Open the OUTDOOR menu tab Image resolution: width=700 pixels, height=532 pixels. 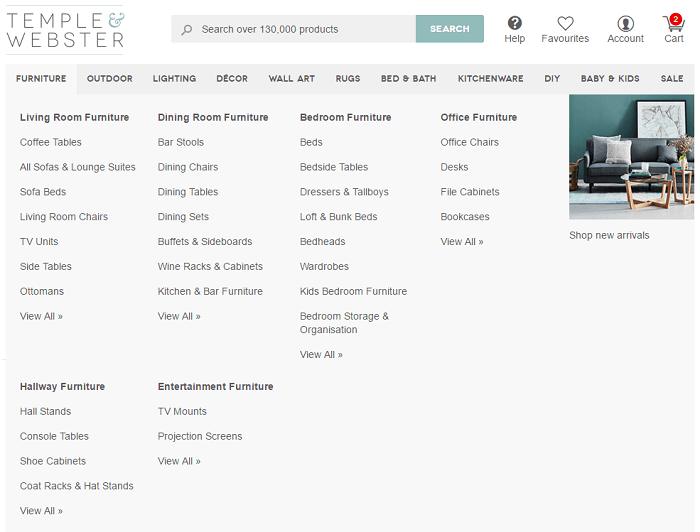pyautogui.click(x=109, y=79)
